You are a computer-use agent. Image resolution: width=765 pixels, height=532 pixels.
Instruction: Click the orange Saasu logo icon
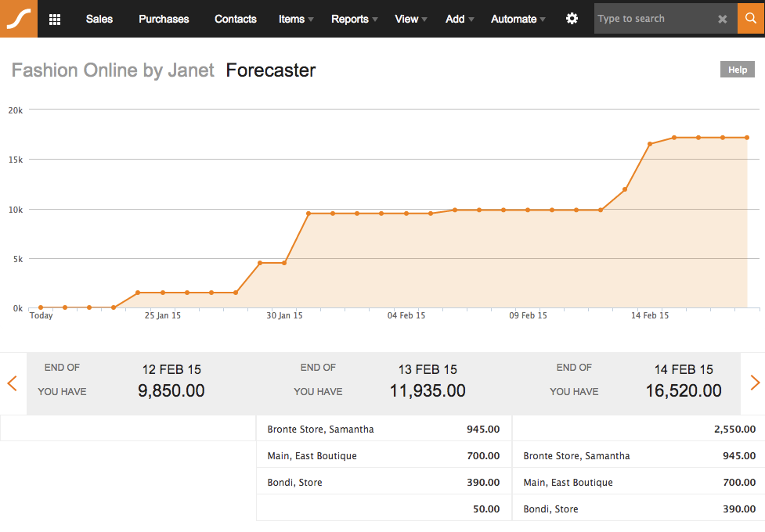(19, 19)
